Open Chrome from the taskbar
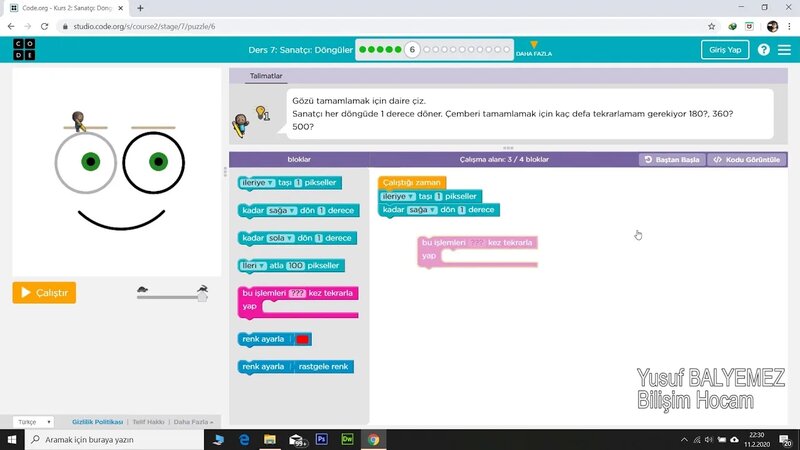The width and height of the screenshot is (800, 450). 373,439
